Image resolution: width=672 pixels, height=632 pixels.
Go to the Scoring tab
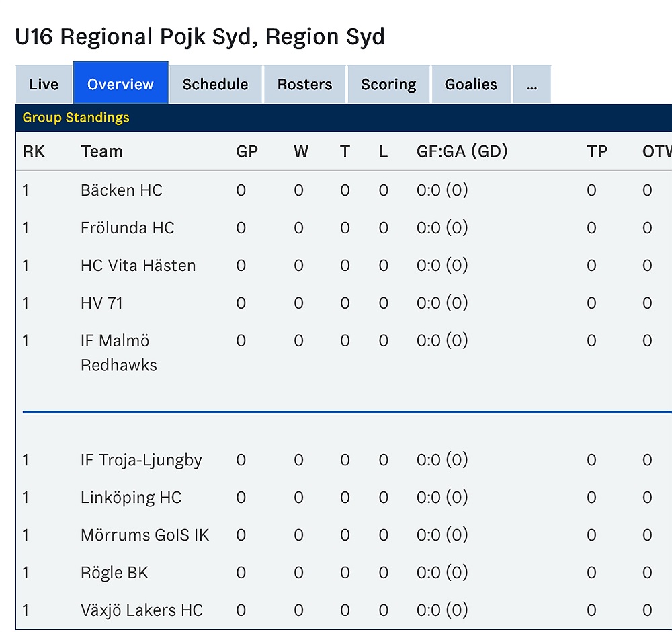point(388,84)
